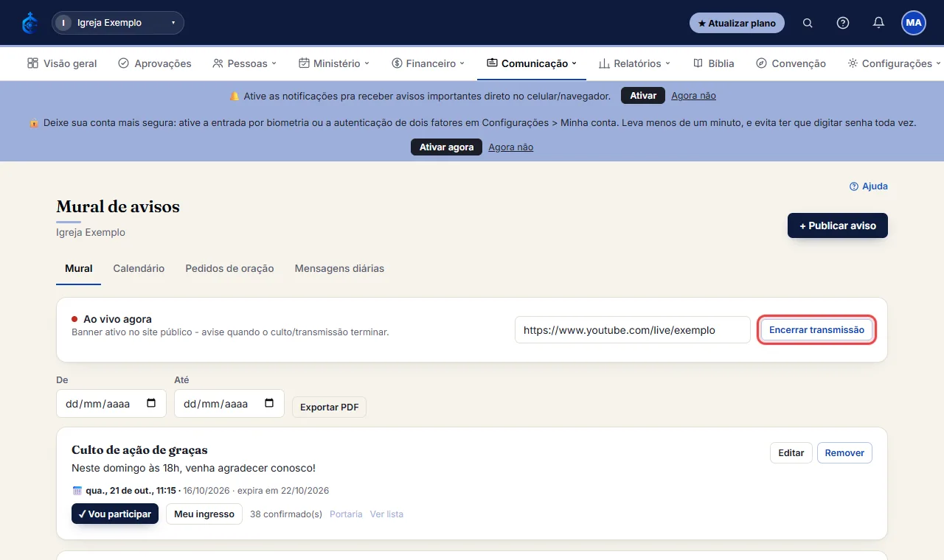Open the search magnifier icon
Screen dimensions: 944x560
(808, 23)
